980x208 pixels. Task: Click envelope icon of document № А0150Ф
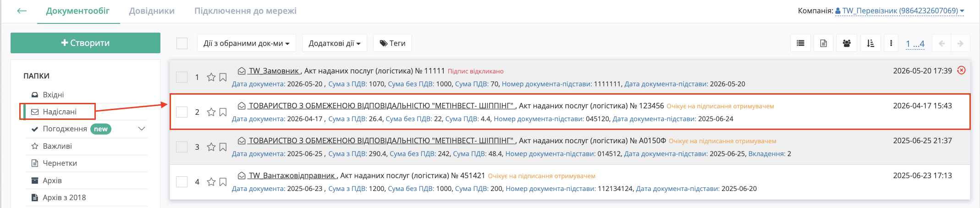(242, 141)
